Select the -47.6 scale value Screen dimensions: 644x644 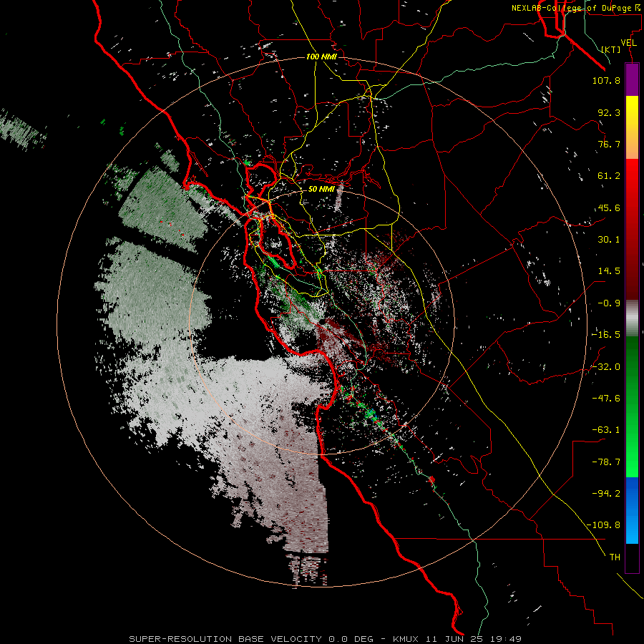pyautogui.click(x=606, y=399)
